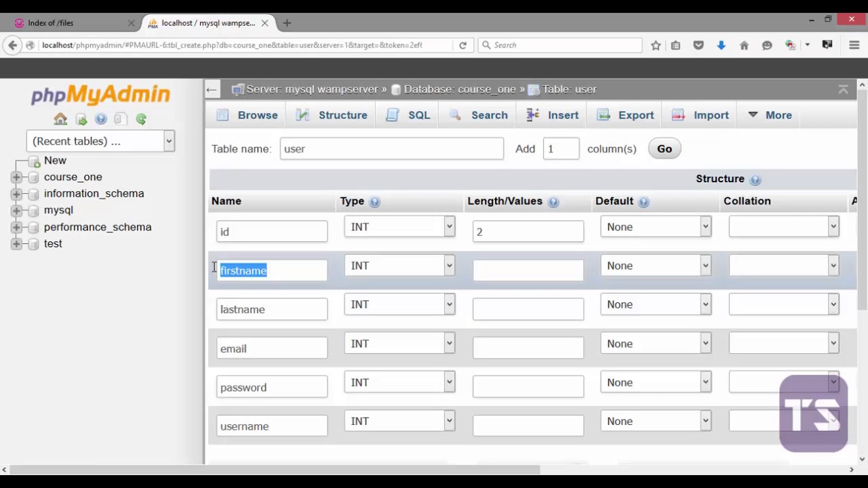Reload the navigation panel with refresh icon
The height and width of the screenshot is (488, 868).
(140, 119)
